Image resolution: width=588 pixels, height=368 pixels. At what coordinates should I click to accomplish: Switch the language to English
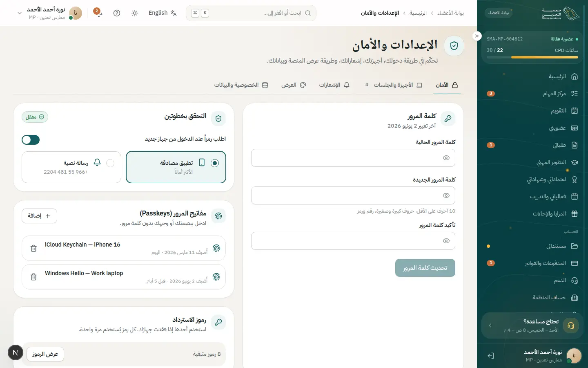coord(163,13)
